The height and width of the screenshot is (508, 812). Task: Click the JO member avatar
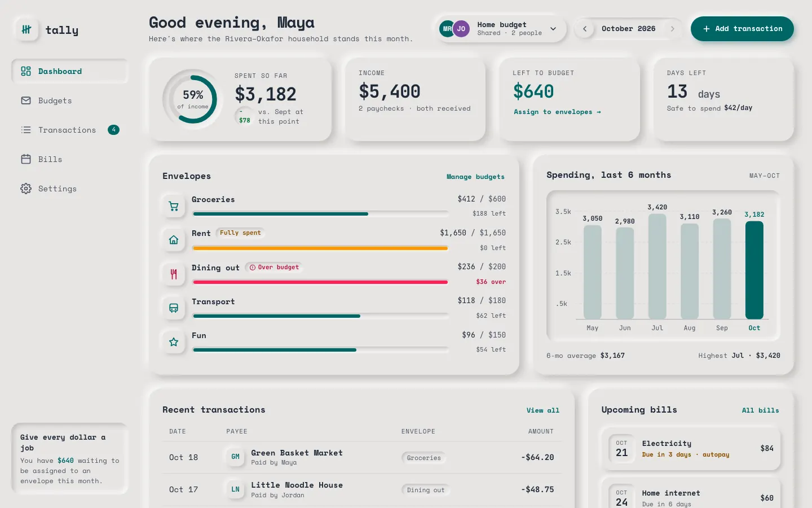click(461, 29)
